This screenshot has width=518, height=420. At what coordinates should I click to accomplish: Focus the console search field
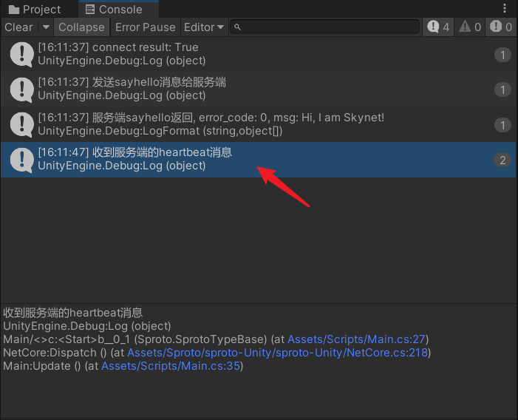324,27
